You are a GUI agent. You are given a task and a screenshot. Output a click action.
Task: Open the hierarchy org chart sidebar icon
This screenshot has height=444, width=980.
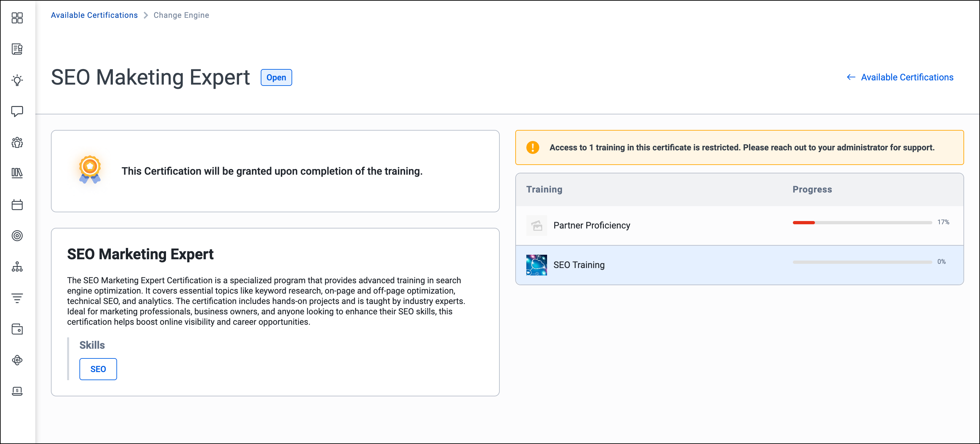[x=17, y=267]
